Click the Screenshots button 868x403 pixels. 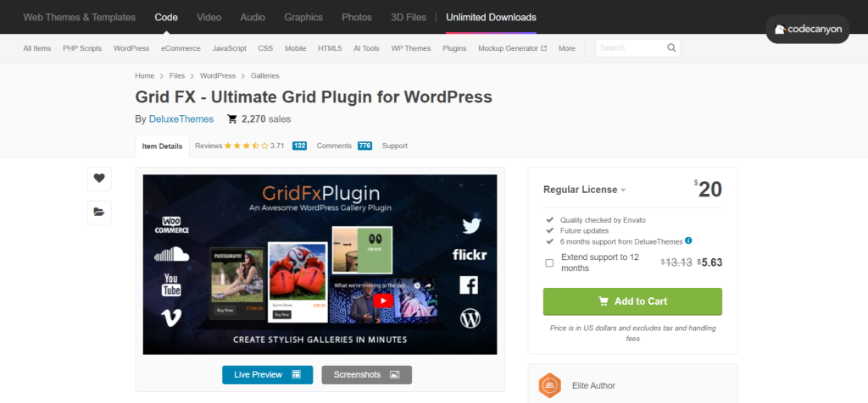(x=366, y=375)
